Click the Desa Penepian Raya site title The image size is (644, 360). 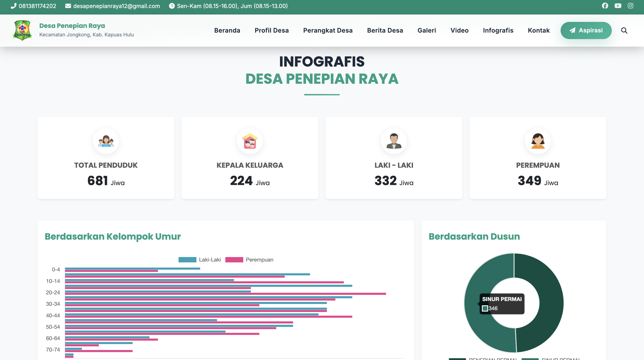pyautogui.click(x=72, y=26)
